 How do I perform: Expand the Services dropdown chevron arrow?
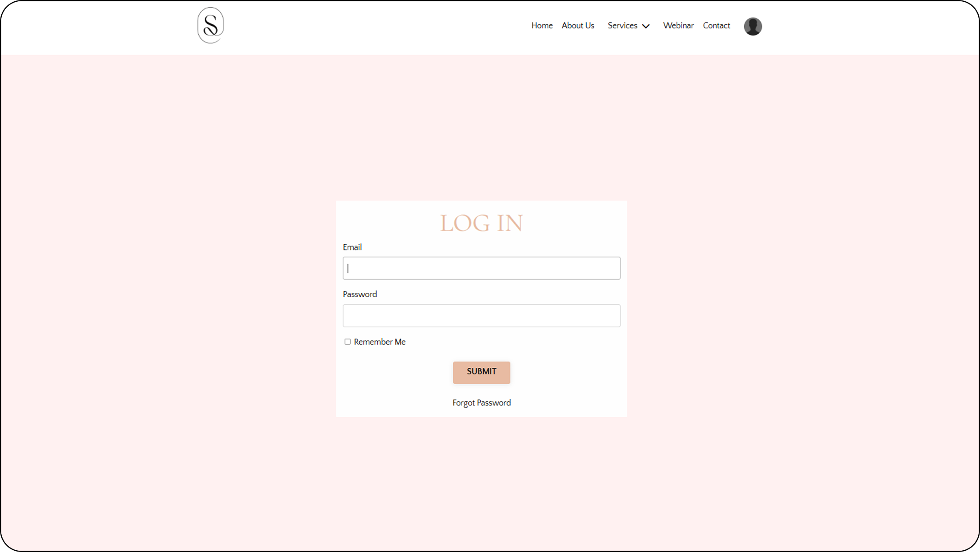coord(646,26)
